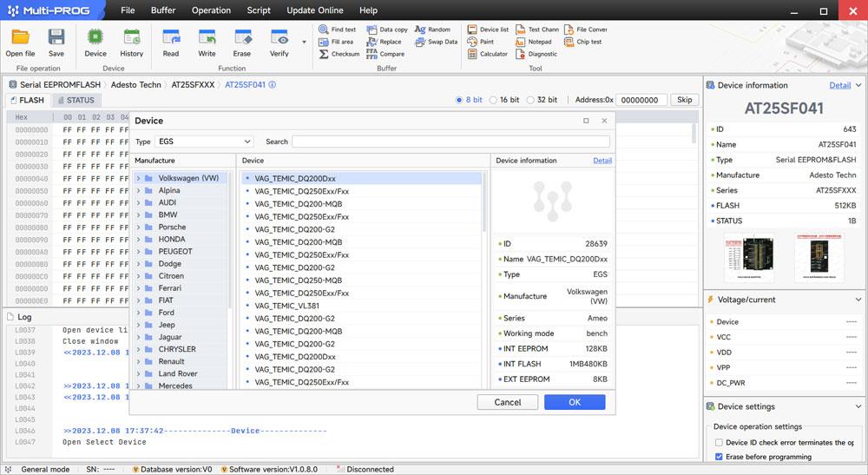Expand the BMW manufacturer folder

pos(138,214)
